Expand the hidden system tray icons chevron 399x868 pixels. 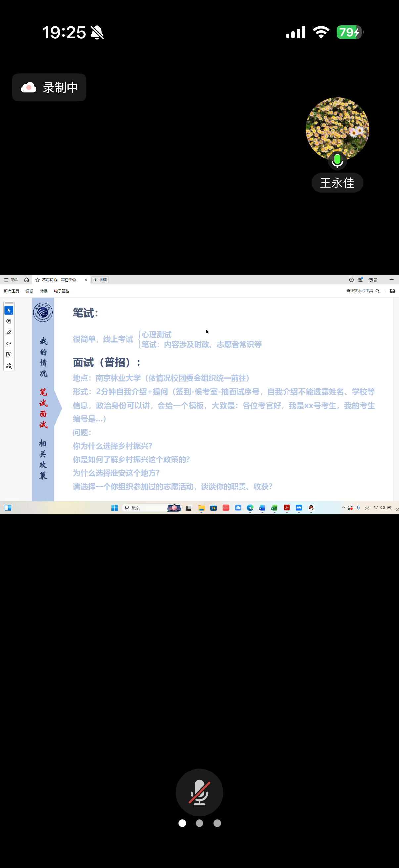343,508
